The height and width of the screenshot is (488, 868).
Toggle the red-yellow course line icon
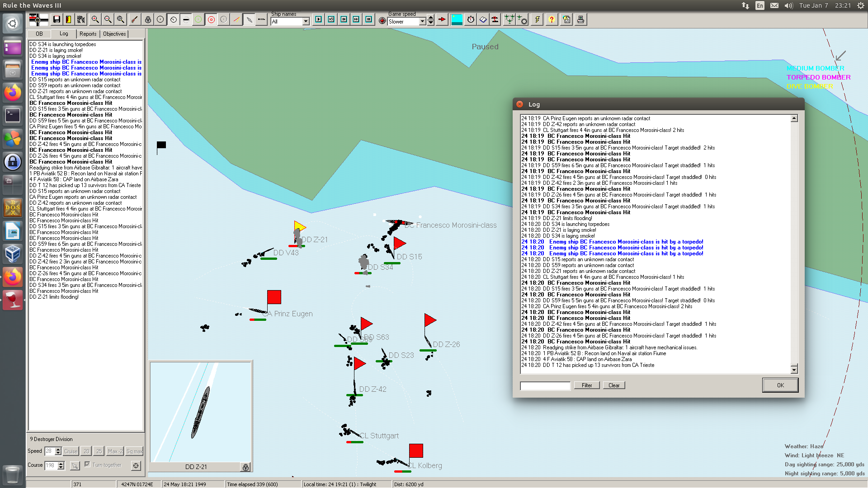click(x=236, y=19)
